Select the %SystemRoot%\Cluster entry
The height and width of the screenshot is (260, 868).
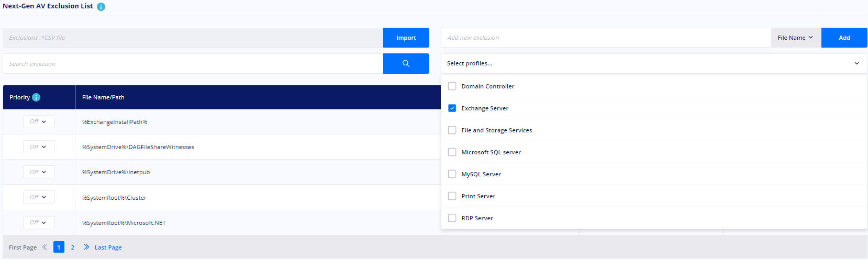(x=114, y=198)
